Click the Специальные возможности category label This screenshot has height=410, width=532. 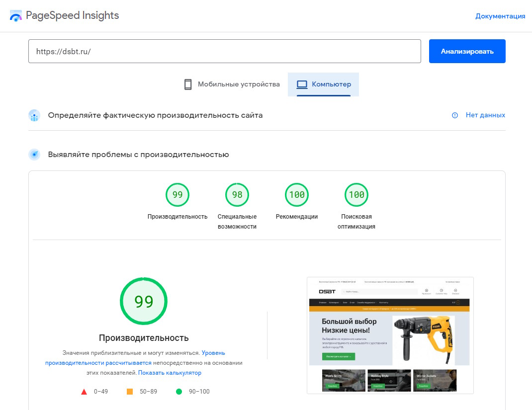tap(237, 222)
